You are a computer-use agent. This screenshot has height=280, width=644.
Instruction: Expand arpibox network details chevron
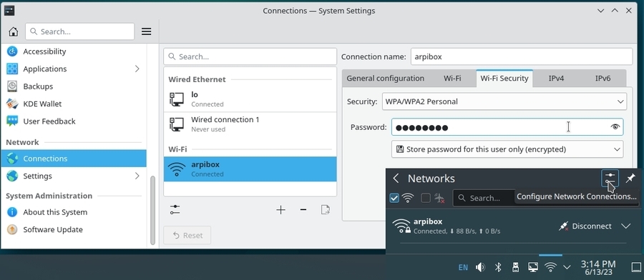[625, 226]
